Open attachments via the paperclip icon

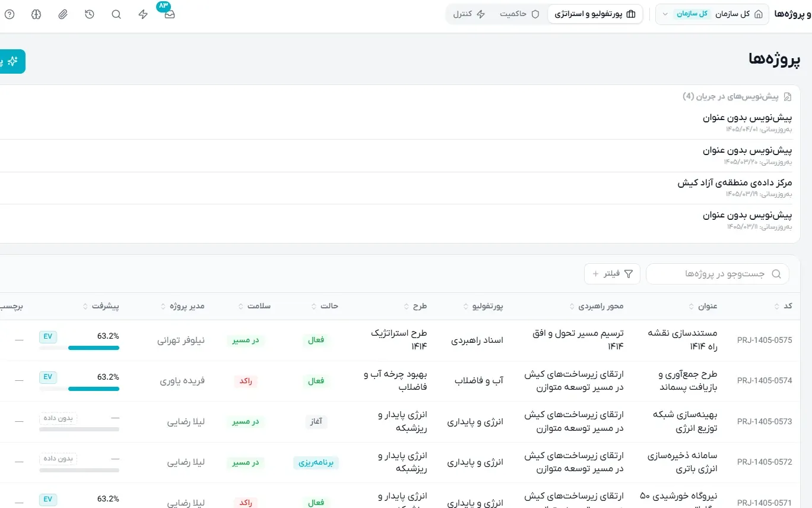63,14
